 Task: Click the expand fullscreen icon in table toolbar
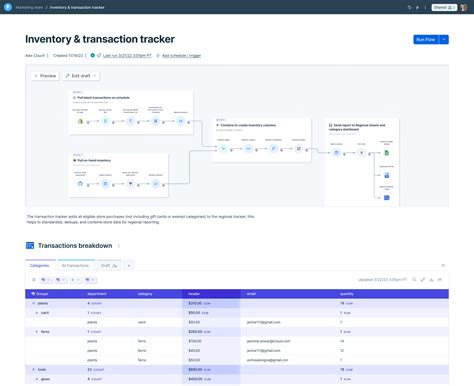pos(423,280)
